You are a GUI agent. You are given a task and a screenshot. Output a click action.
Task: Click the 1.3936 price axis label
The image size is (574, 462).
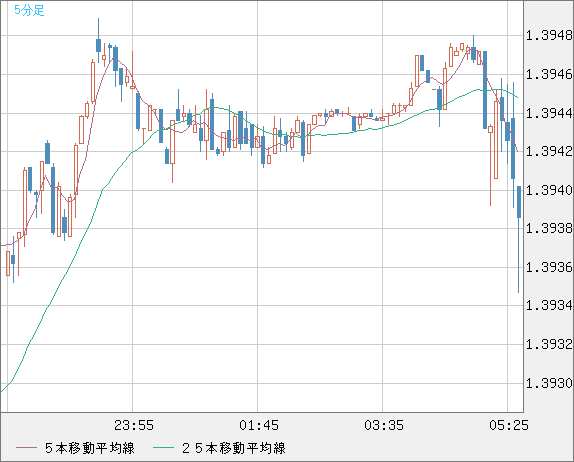pyautogui.click(x=549, y=267)
